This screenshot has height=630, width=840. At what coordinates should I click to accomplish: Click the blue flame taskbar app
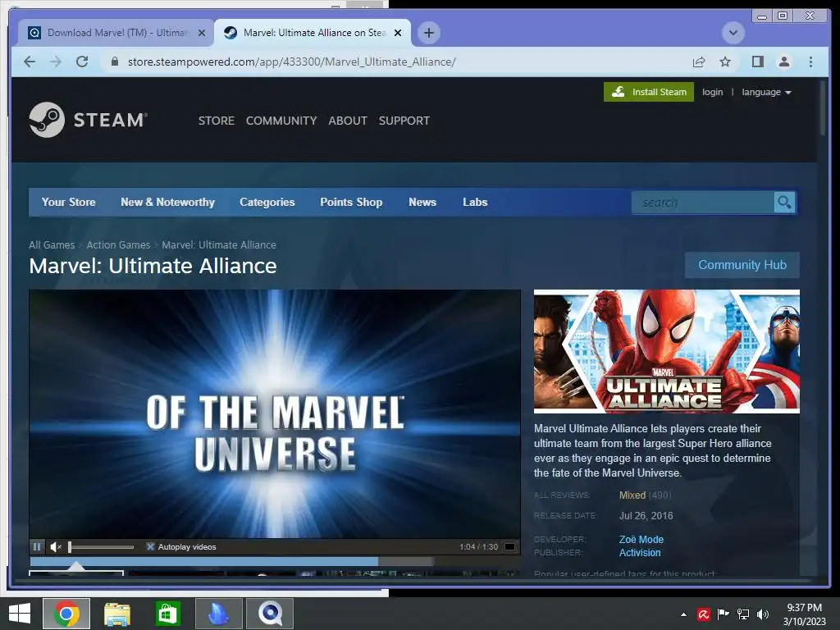(218, 614)
